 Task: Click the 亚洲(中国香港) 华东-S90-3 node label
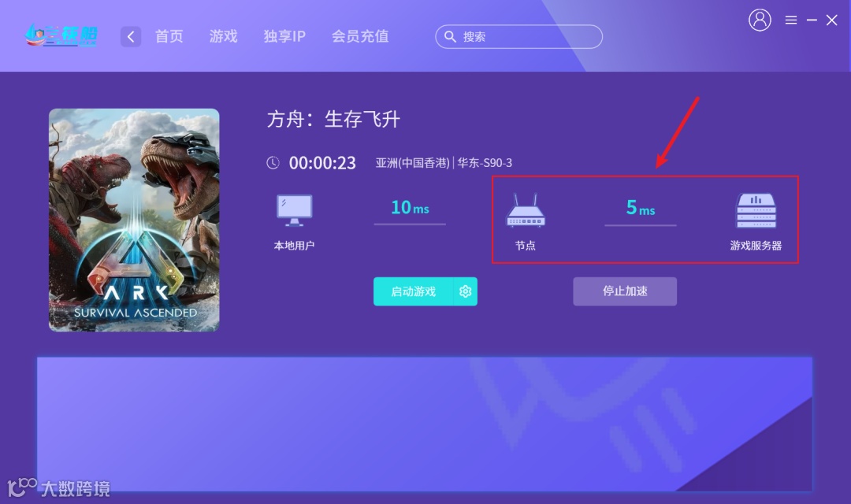(x=444, y=163)
